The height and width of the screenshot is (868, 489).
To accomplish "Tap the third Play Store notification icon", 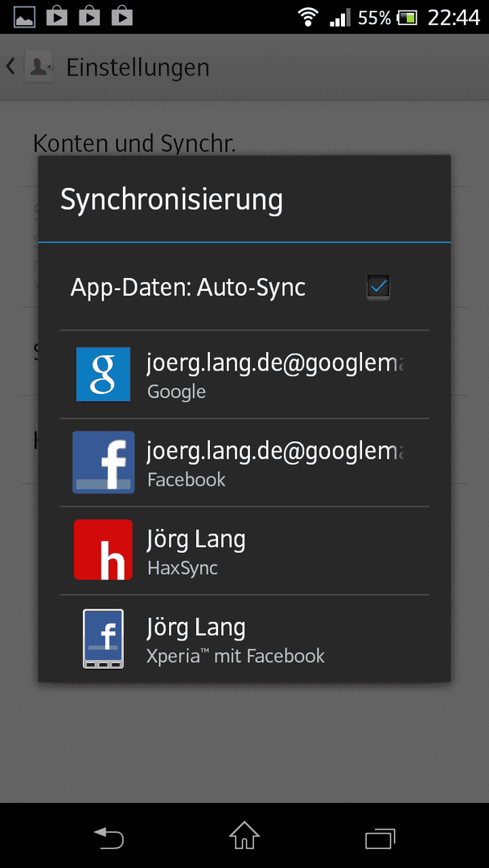I will point(121,16).
